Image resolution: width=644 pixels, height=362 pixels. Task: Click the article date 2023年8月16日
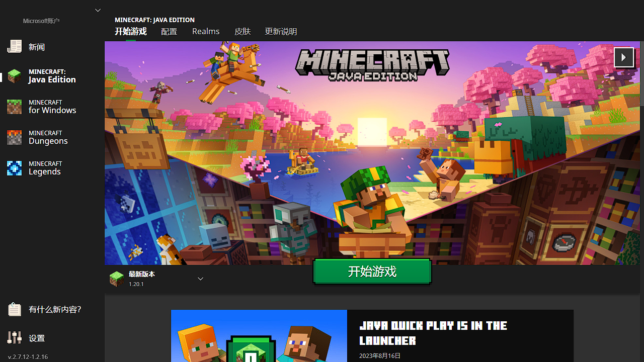click(x=380, y=355)
